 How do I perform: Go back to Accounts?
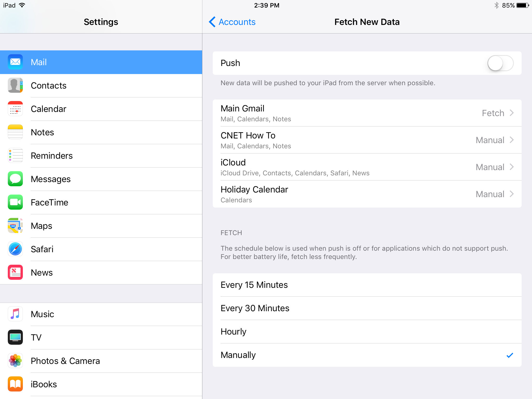232,22
